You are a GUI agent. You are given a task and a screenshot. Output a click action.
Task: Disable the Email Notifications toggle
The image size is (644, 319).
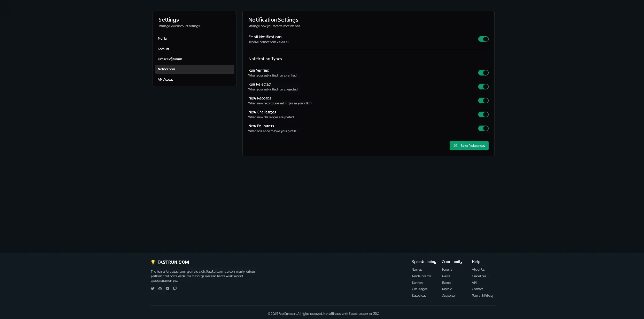coord(483,39)
